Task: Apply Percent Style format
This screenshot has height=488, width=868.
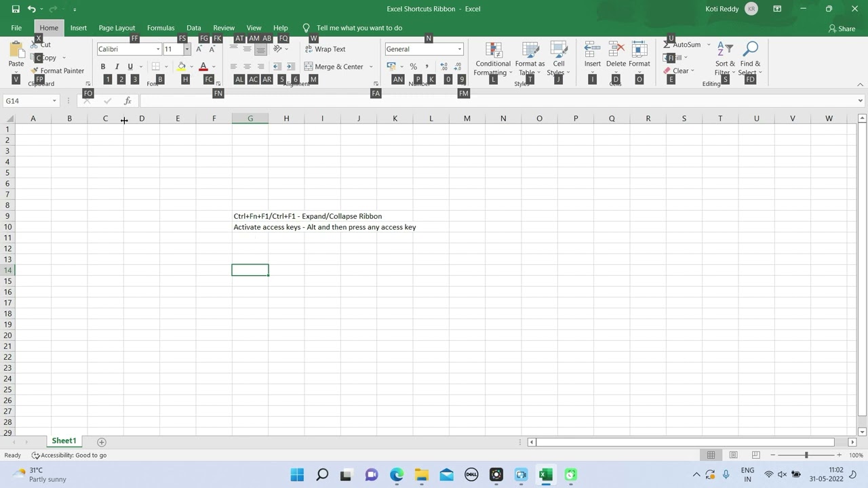Action: [413, 66]
